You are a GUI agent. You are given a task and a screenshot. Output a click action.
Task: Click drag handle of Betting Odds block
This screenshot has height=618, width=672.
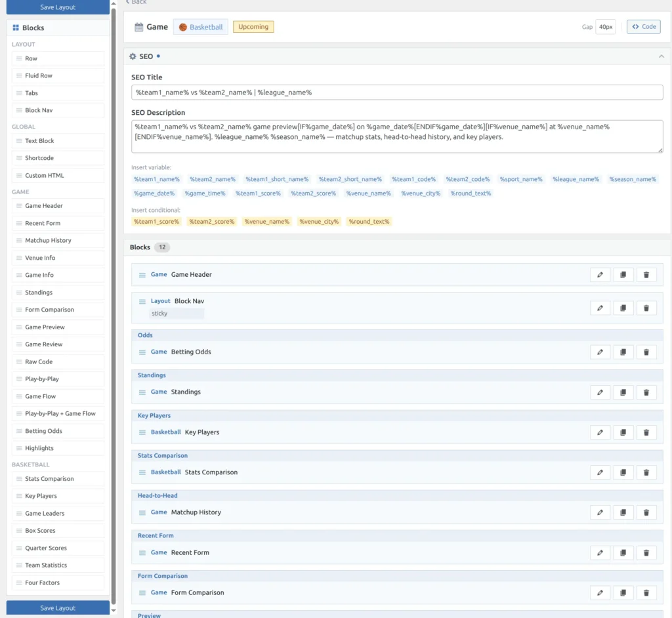pos(142,352)
